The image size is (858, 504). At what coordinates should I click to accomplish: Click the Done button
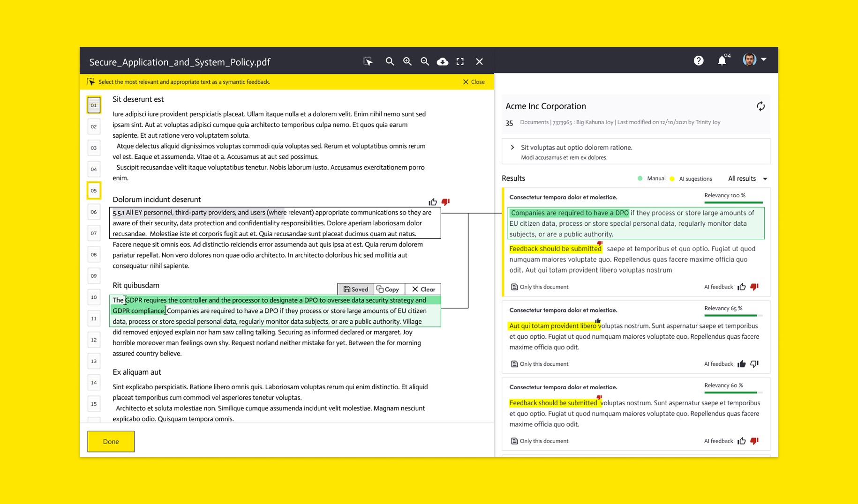click(x=111, y=441)
